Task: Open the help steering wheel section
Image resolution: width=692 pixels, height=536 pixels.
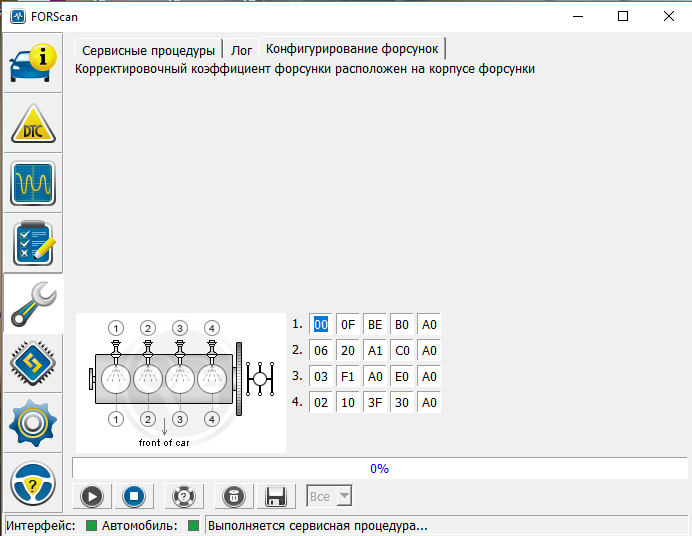Action: [33, 484]
